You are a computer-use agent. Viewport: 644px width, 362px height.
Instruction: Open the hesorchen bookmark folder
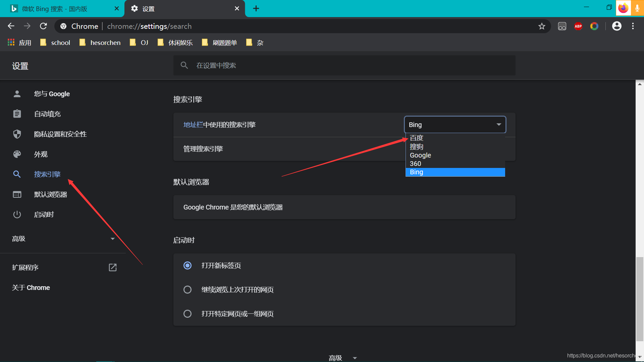[100, 43]
